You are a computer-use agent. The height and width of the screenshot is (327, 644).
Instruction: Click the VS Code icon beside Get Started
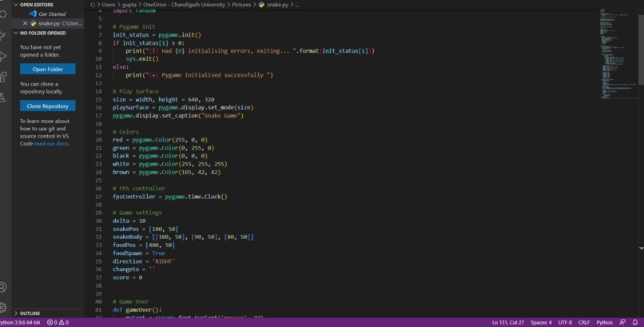tap(34, 14)
